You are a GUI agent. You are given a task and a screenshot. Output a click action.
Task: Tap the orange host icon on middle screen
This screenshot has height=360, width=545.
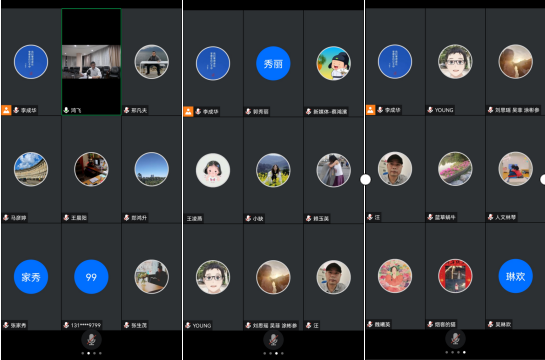click(188, 112)
